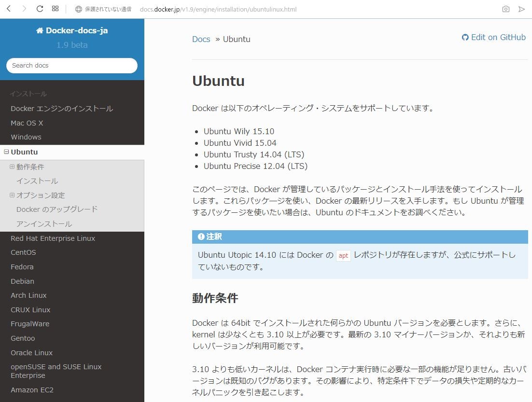The height and width of the screenshot is (402, 532).
Task: Click the Ubuntu Precise 12.04 (LTS) item
Action: (x=255, y=166)
